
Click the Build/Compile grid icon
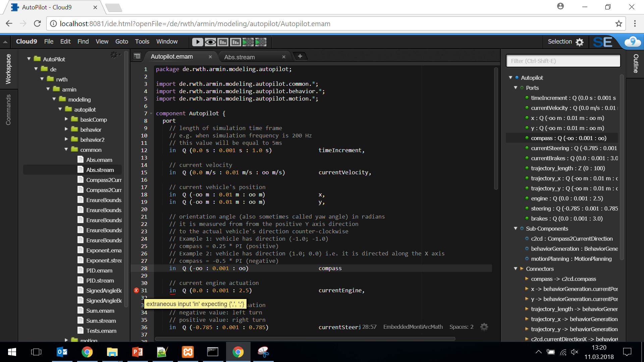[x=248, y=42]
